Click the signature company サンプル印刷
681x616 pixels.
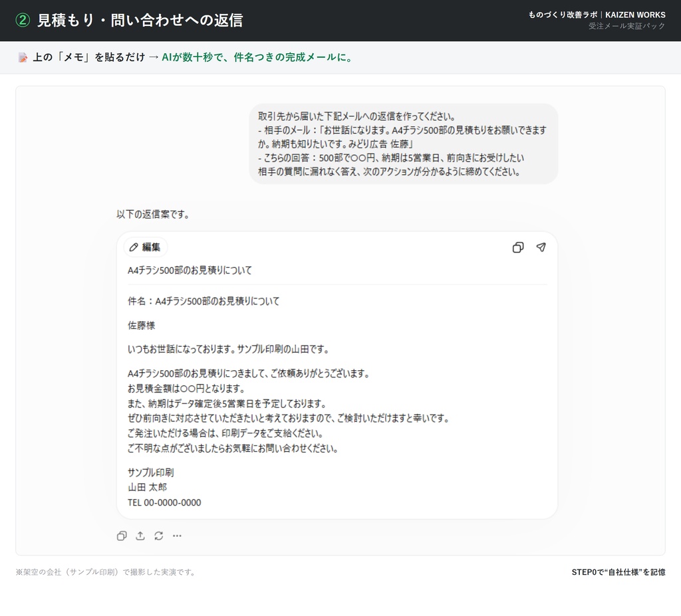coord(151,472)
